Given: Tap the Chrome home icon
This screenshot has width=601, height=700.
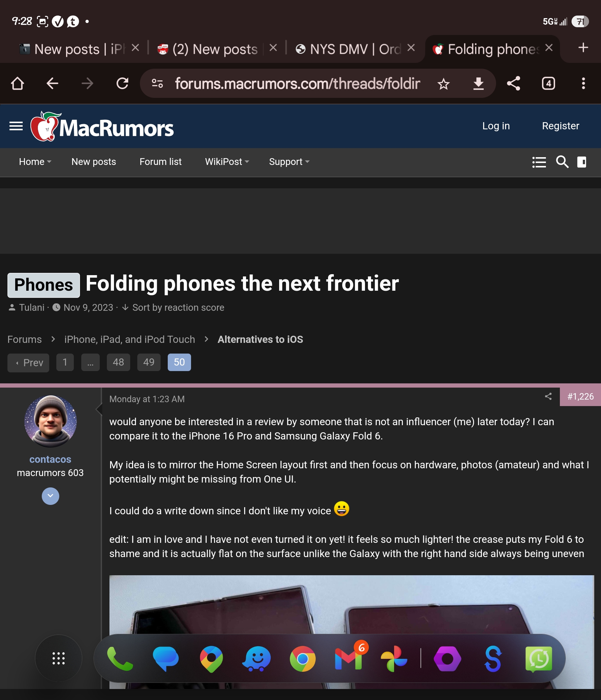Looking at the screenshot, I should click(17, 83).
